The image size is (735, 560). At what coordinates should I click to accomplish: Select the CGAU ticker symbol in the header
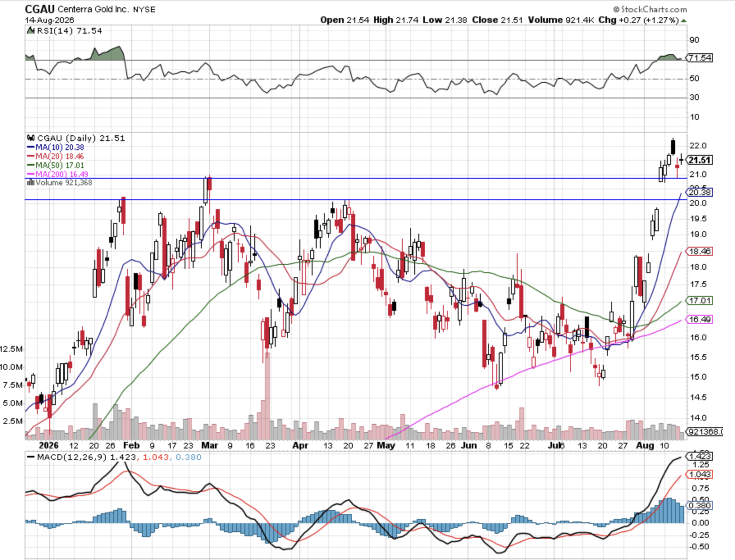click(x=40, y=9)
